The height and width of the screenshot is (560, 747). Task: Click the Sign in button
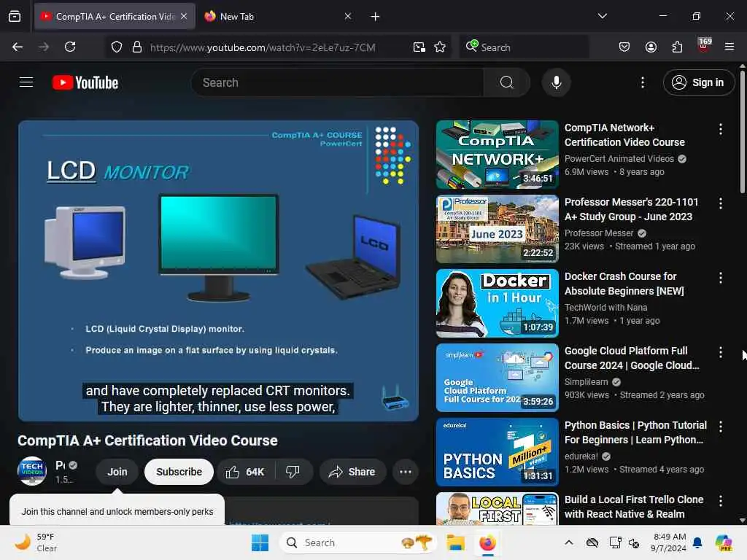[x=698, y=82]
